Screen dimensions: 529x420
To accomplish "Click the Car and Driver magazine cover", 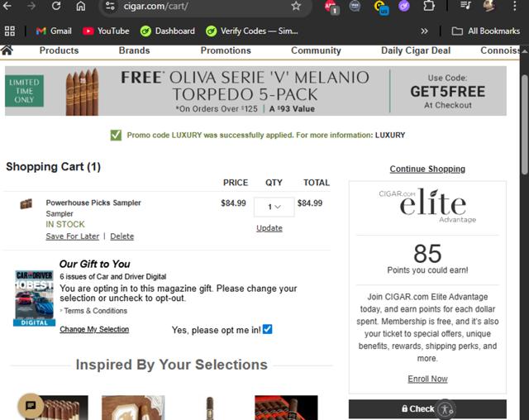I will coord(34,298).
